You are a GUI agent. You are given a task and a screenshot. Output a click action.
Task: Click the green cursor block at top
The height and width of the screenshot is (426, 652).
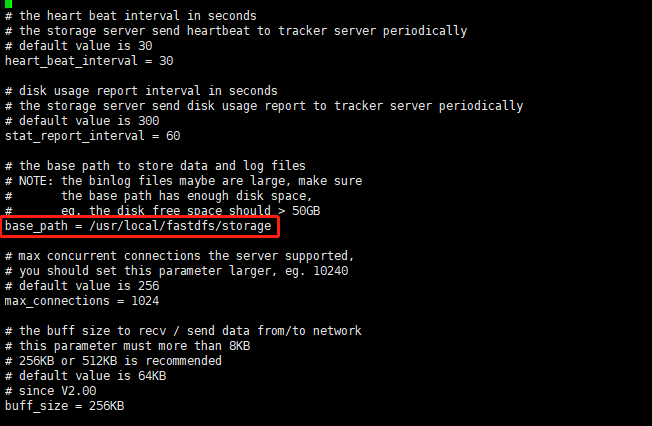[x=8, y=4]
